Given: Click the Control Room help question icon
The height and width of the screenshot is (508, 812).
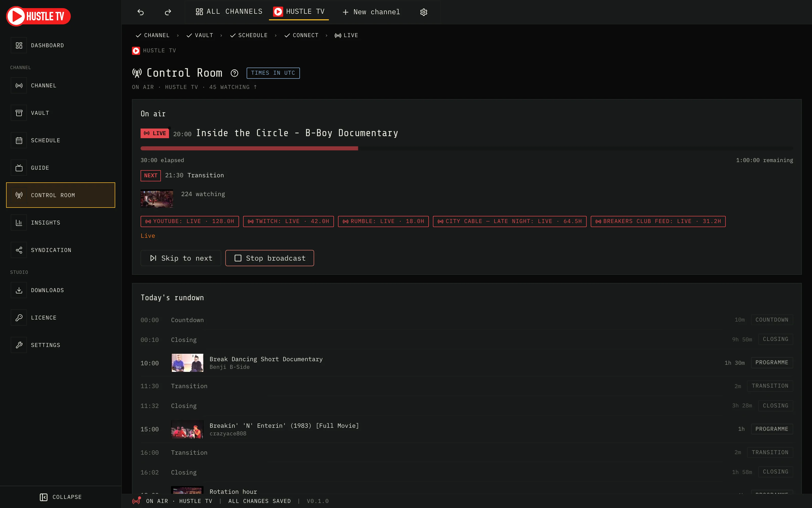Looking at the screenshot, I should click(234, 73).
